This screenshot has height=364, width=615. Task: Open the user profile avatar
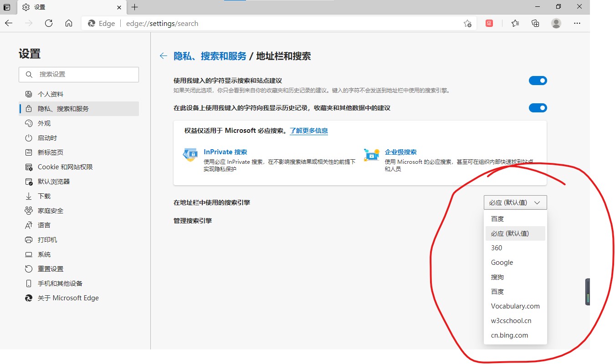(x=556, y=23)
